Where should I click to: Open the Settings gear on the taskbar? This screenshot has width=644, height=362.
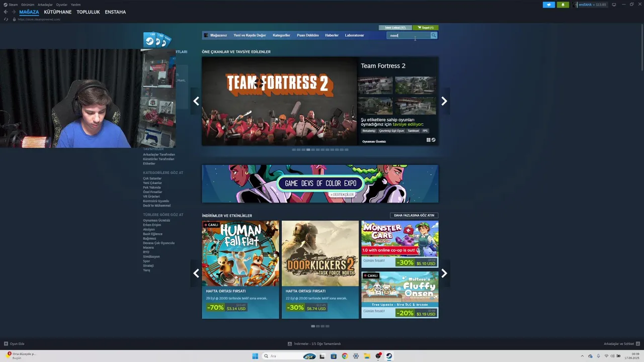click(356, 356)
